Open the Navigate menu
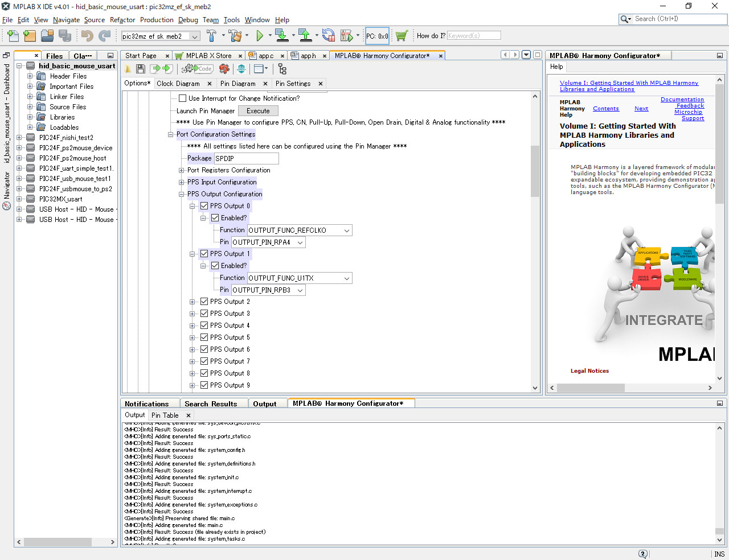This screenshot has width=729, height=560. 66,20
